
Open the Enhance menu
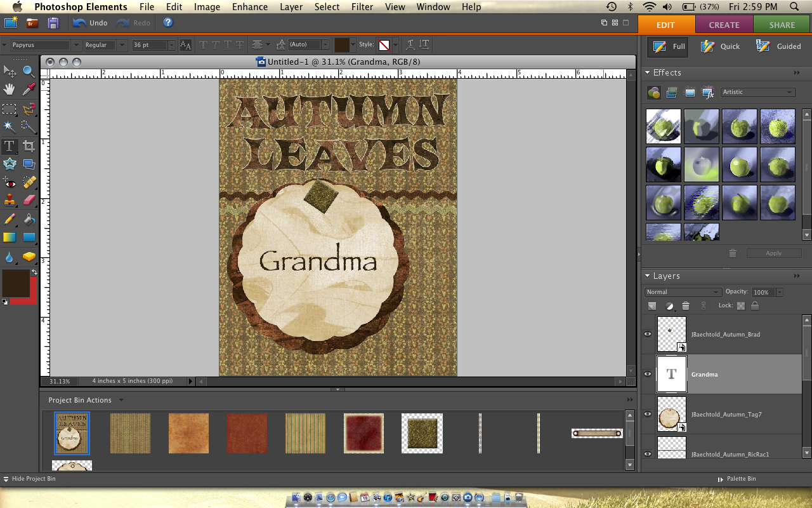(249, 7)
